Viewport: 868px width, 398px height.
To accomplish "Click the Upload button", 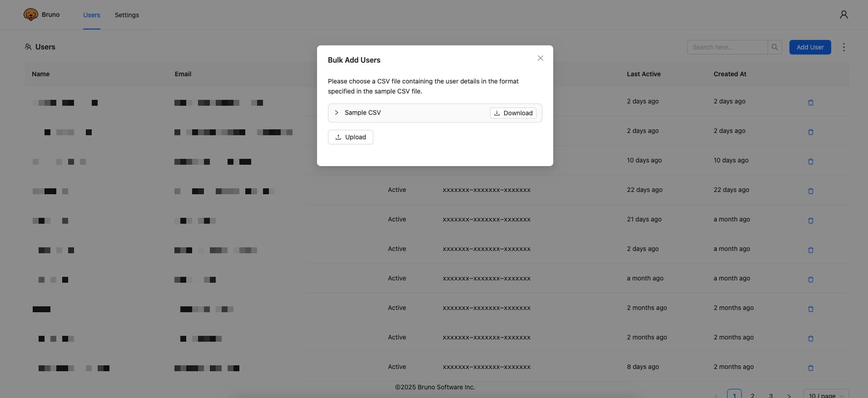I will click(350, 137).
